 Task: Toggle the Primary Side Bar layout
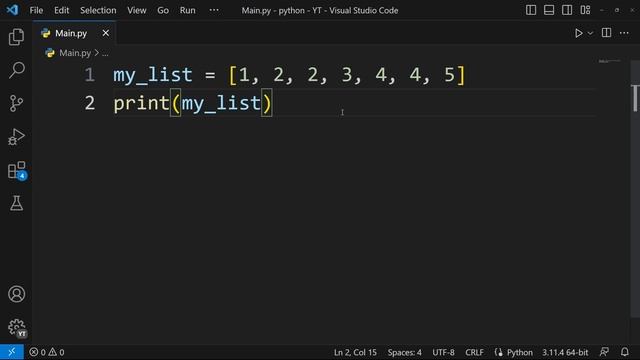[531, 10]
